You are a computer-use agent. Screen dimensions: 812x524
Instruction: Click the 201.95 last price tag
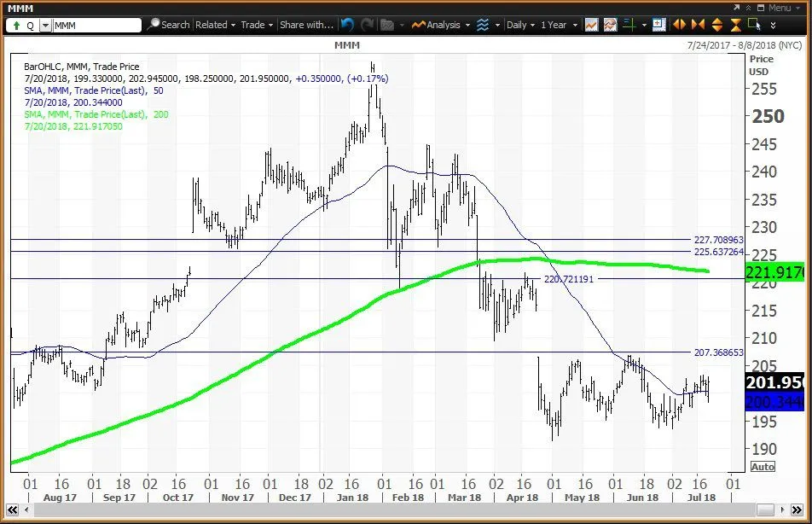[774, 382]
